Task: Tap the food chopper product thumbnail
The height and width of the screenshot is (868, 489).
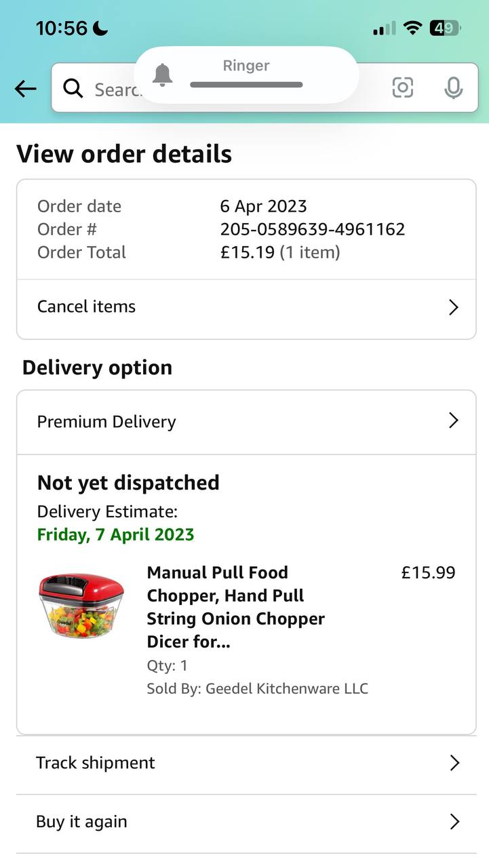Action: (81, 605)
